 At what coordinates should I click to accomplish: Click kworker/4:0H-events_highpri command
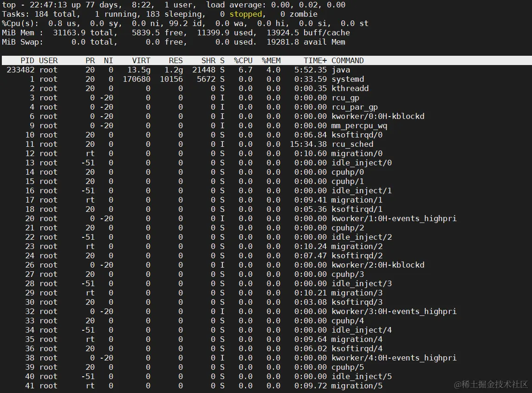tap(394, 358)
